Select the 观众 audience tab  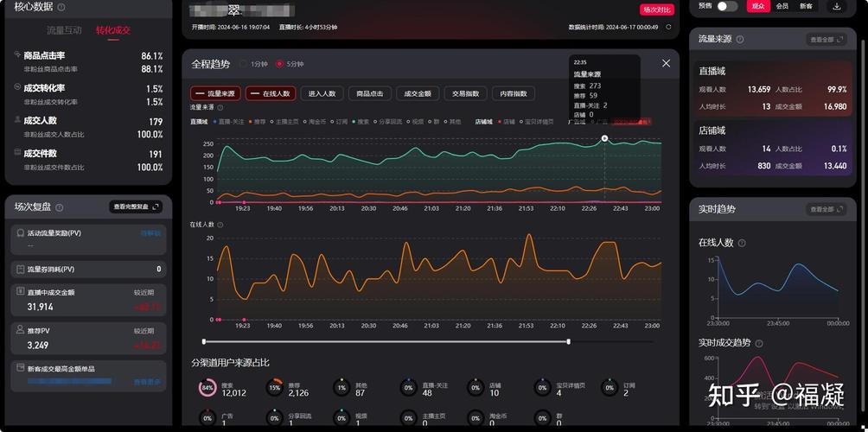point(758,6)
